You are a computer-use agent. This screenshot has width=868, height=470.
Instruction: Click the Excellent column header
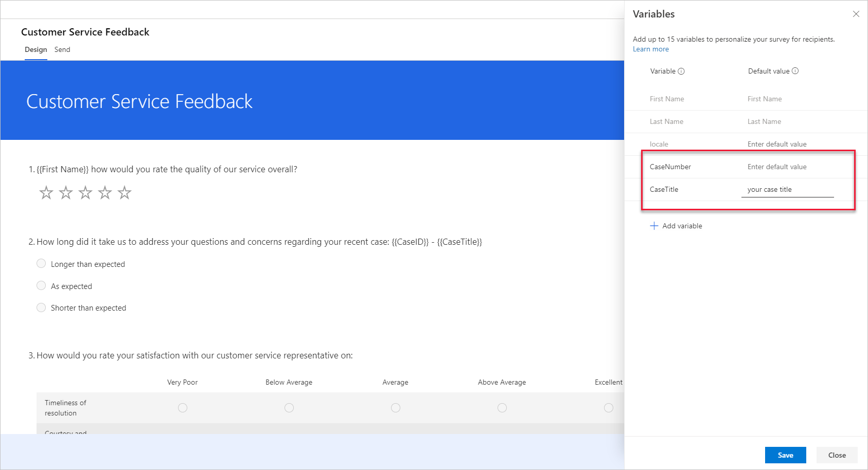pos(609,382)
